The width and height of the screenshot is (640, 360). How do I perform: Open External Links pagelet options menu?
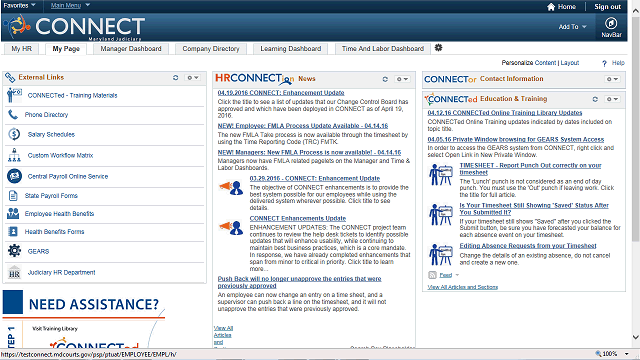[192, 78]
